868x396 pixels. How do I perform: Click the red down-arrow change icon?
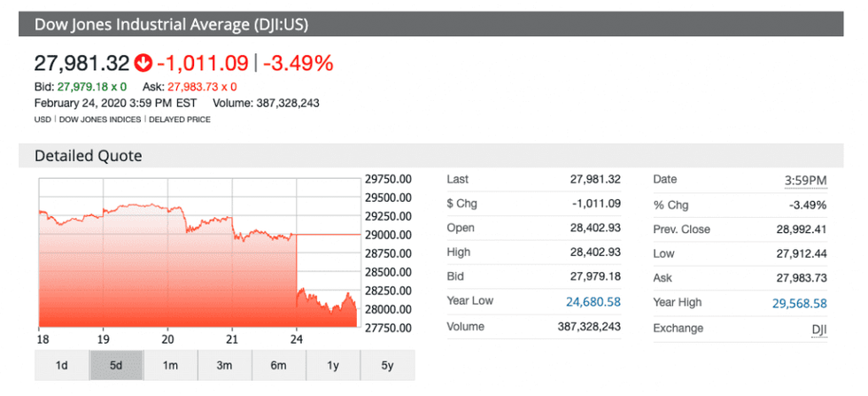pyautogui.click(x=143, y=63)
